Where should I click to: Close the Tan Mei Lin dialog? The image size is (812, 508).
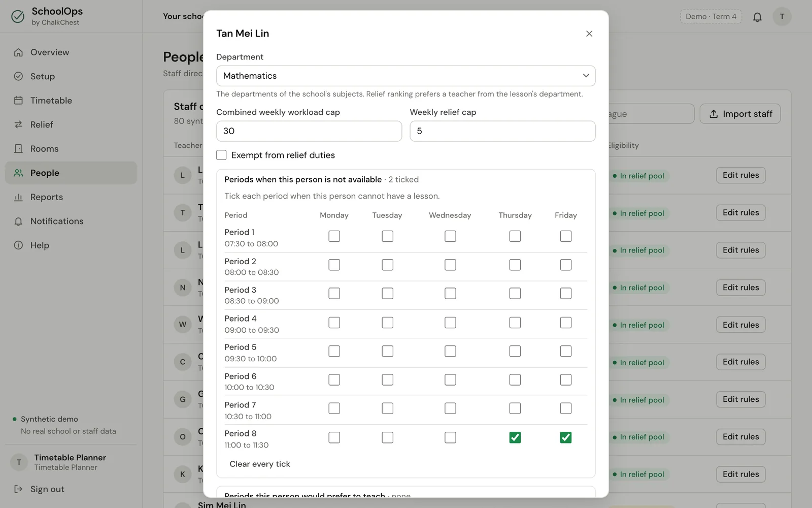click(x=589, y=34)
